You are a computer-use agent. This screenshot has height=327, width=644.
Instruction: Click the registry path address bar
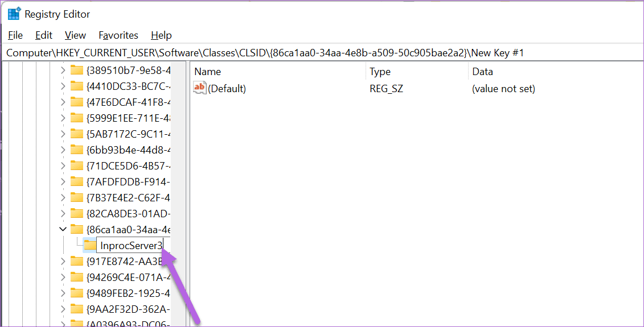[322, 53]
